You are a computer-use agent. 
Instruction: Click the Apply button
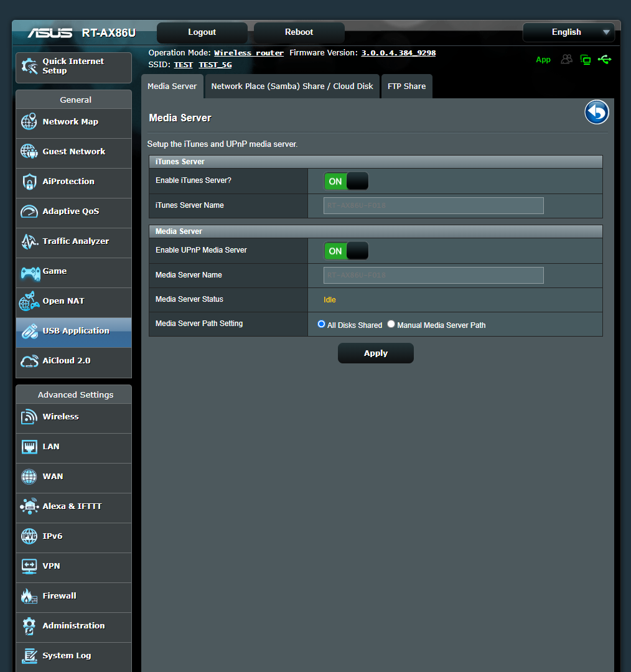point(375,353)
